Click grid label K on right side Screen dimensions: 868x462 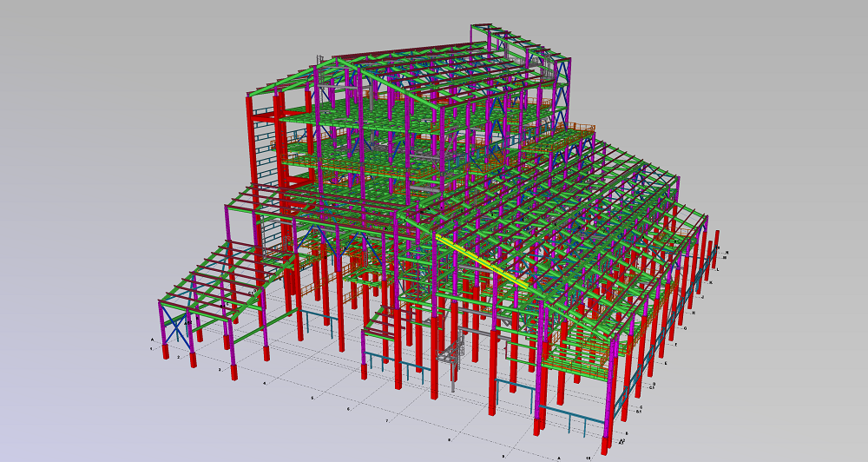pos(711,282)
